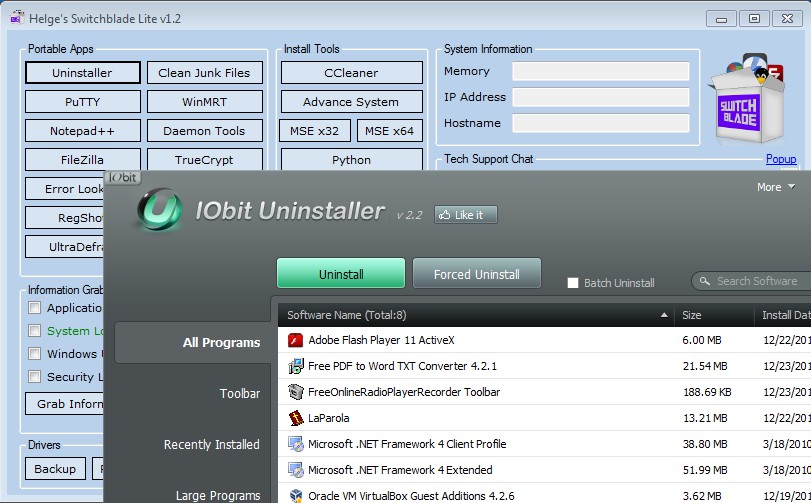811x503 pixels.
Task: Click the IObit brand tab label
Action: [123, 177]
